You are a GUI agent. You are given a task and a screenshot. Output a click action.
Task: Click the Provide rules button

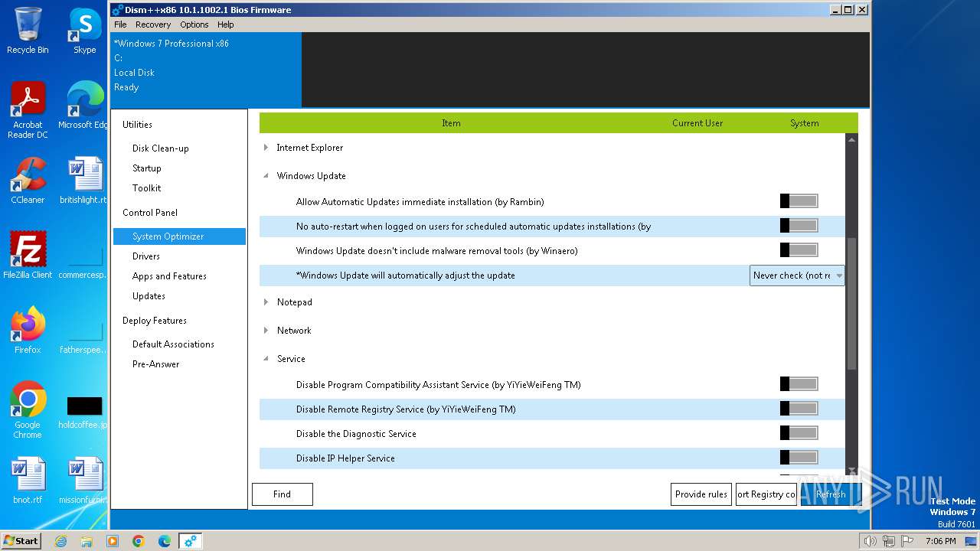coord(701,494)
